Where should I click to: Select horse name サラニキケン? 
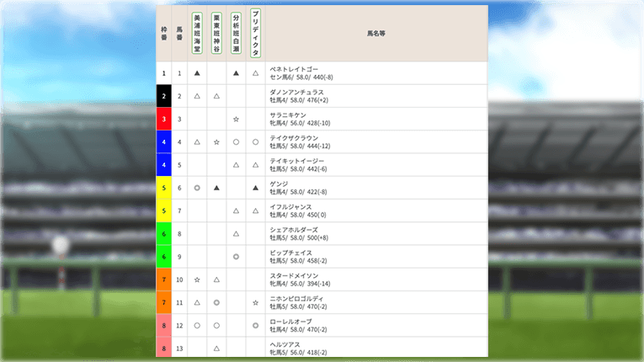point(288,115)
